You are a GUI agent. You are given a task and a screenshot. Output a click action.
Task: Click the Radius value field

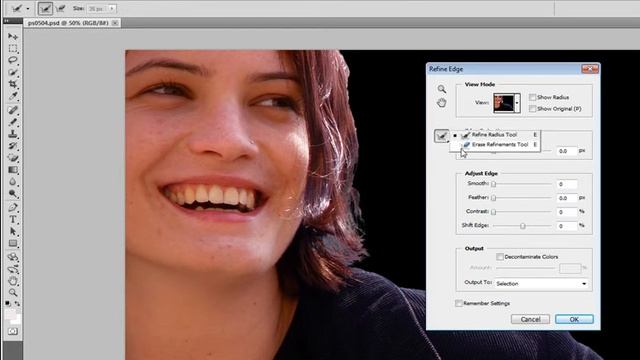pos(567,151)
